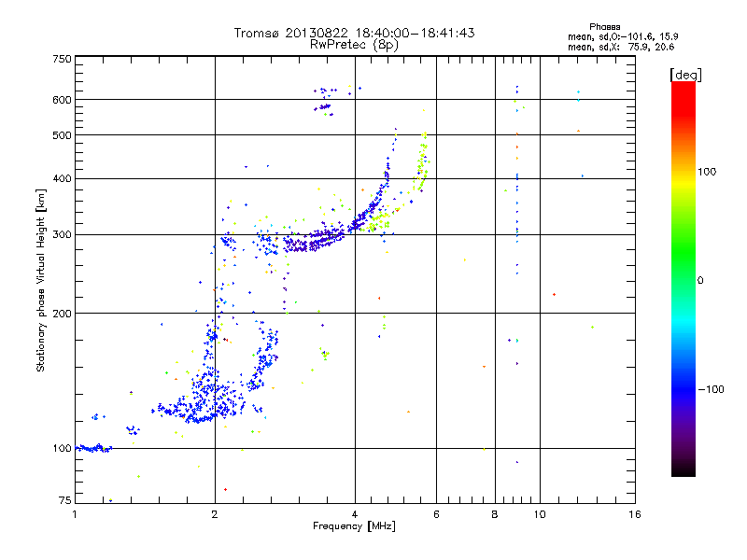The image size is (747, 560).
Task: Pick the green zero region of the colorbar
Action: coord(684,280)
